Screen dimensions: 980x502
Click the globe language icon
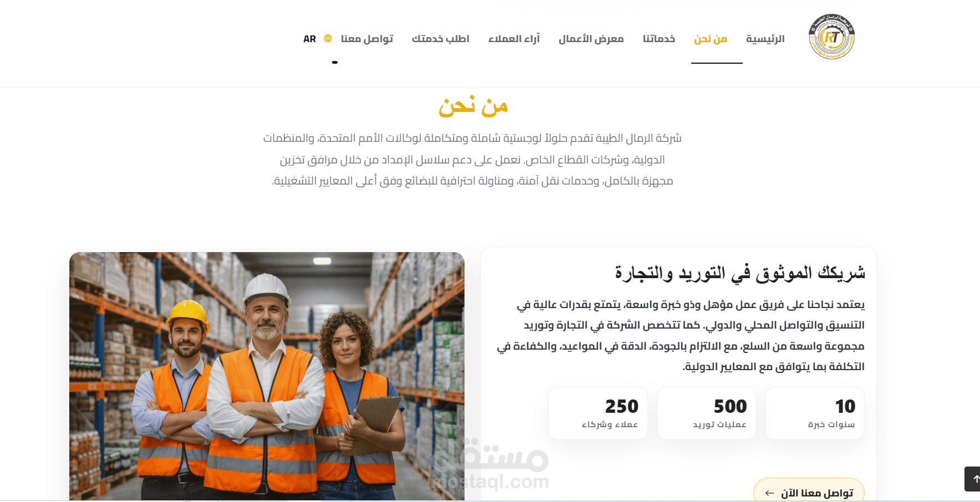328,38
